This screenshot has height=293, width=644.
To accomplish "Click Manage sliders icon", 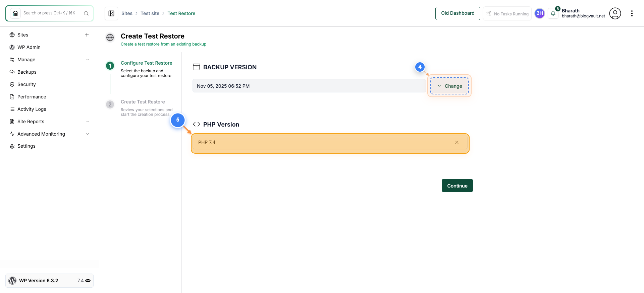I will [x=12, y=60].
